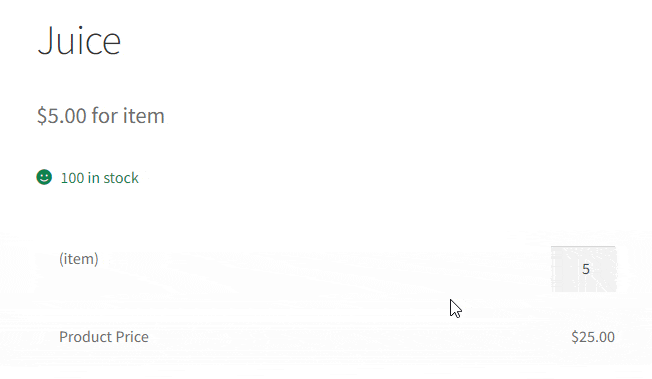Click the word "stock" in green text
This screenshot has width=652, height=379.
coord(121,178)
